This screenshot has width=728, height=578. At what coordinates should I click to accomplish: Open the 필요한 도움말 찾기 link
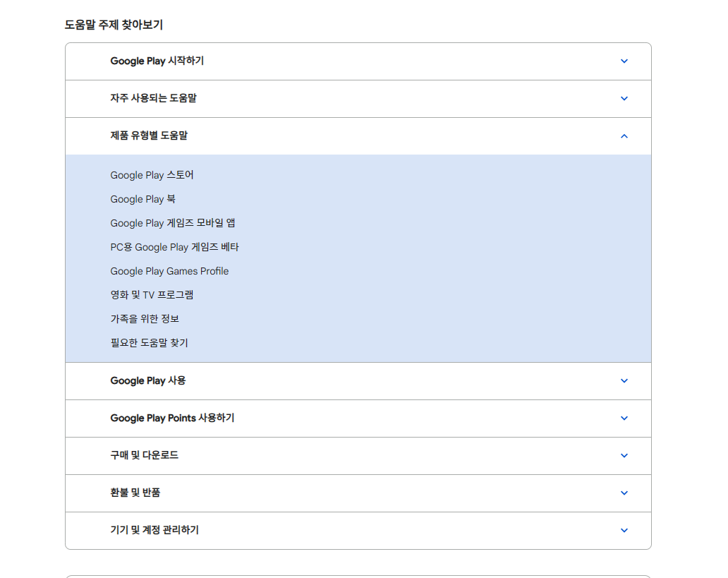(x=149, y=343)
